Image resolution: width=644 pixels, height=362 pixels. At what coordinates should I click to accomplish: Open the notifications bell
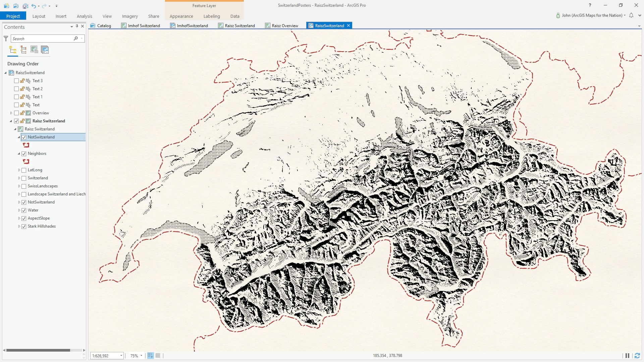(631, 15)
